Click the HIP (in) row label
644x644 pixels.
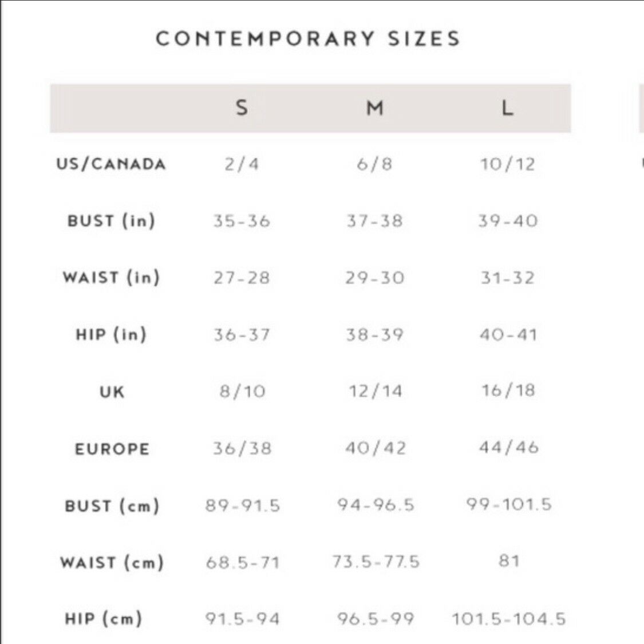click(x=111, y=334)
